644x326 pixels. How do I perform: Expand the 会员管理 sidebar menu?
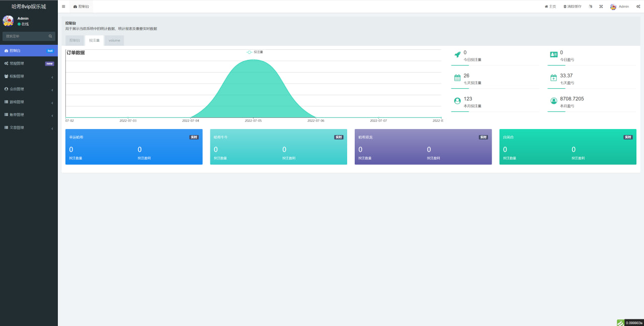point(29,89)
